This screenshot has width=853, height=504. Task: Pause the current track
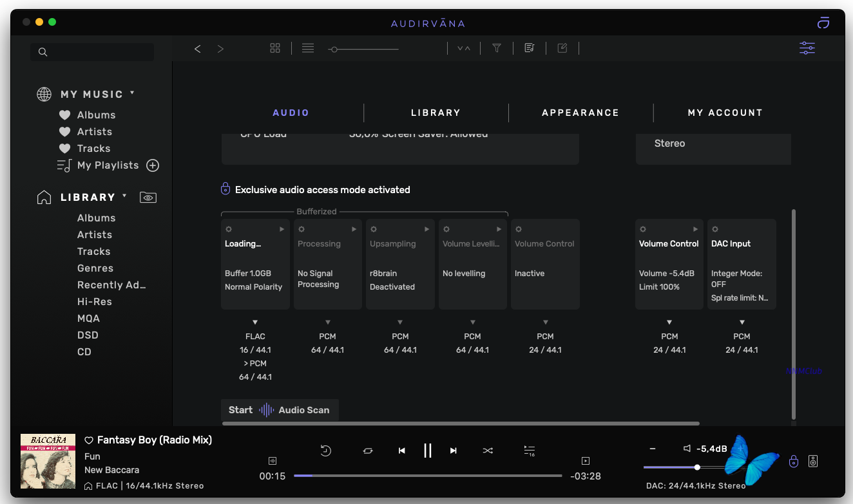point(427,451)
